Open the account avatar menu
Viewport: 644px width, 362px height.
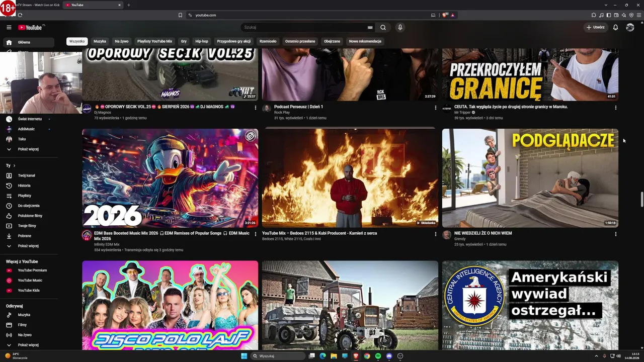[630, 27]
